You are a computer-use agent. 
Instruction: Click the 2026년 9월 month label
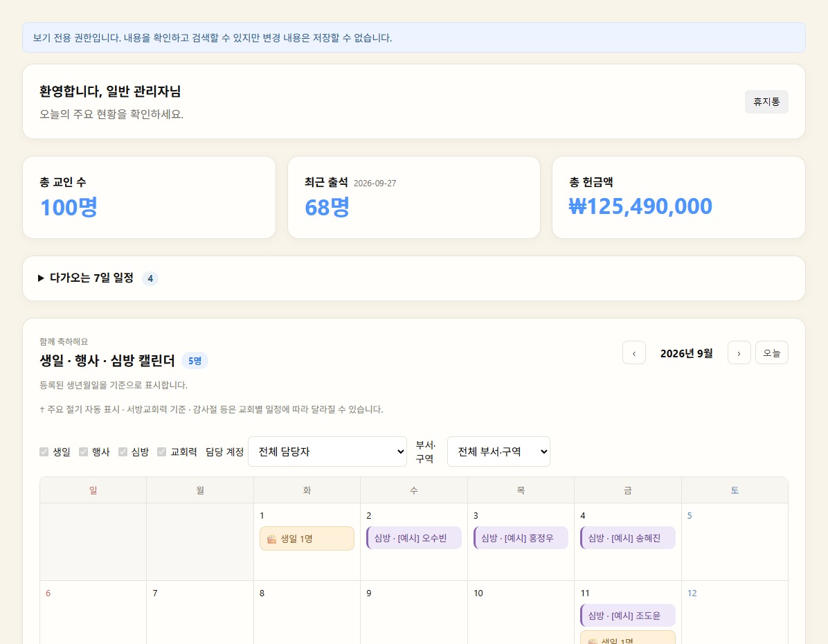coord(687,353)
